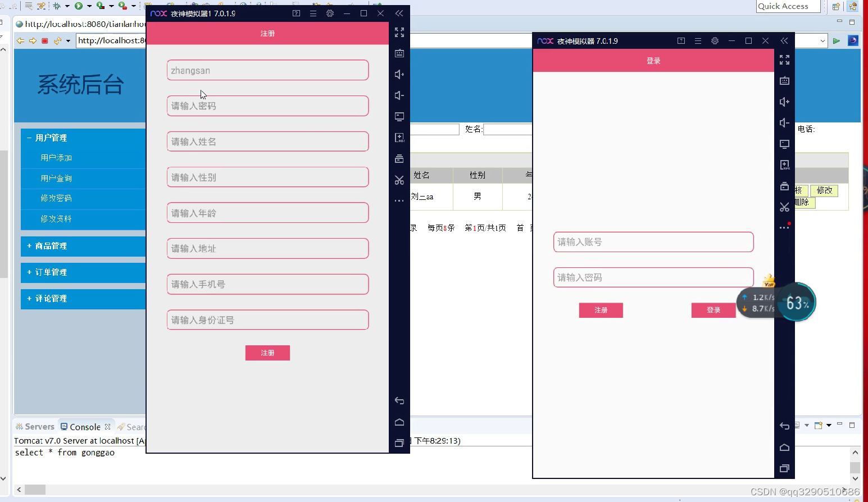This screenshot has height=502, width=868.
Task: Open keyboard mapping in the Nox emulator 1 sidebar
Action: [399, 53]
